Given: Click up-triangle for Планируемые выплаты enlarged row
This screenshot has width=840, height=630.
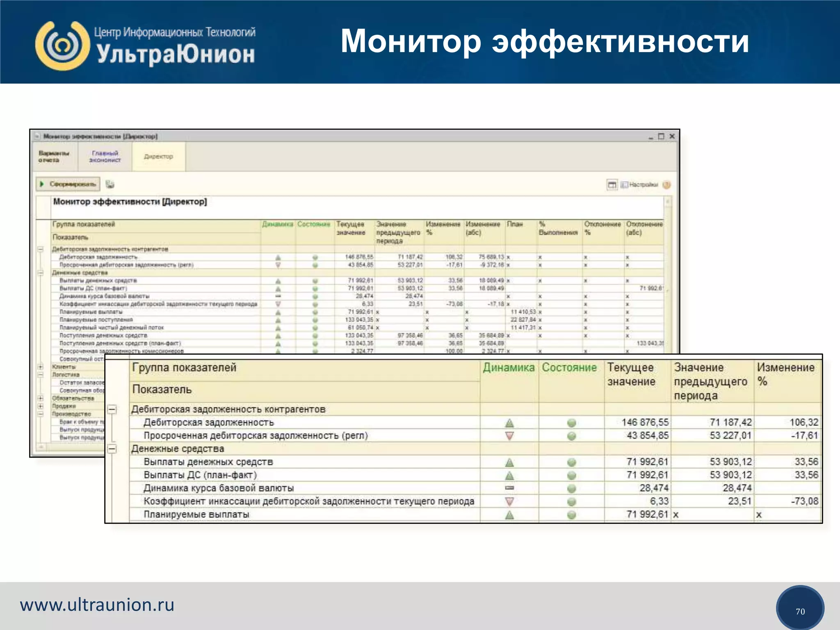Looking at the screenshot, I should pos(509,515).
